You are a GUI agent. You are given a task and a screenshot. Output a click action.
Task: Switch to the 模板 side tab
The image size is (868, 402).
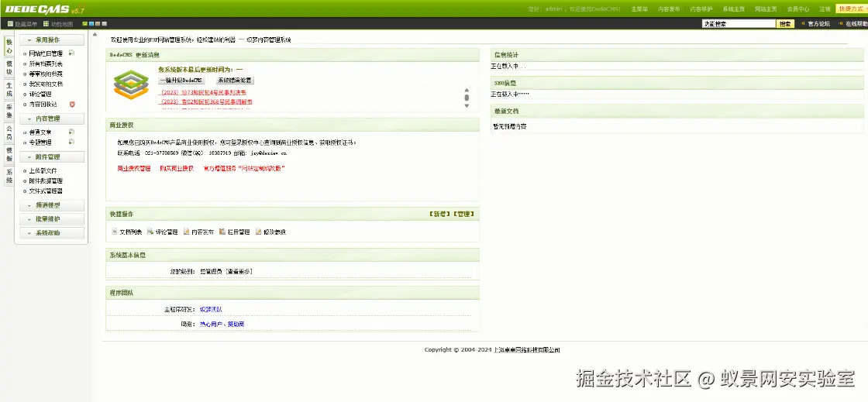click(x=9, y=153)
